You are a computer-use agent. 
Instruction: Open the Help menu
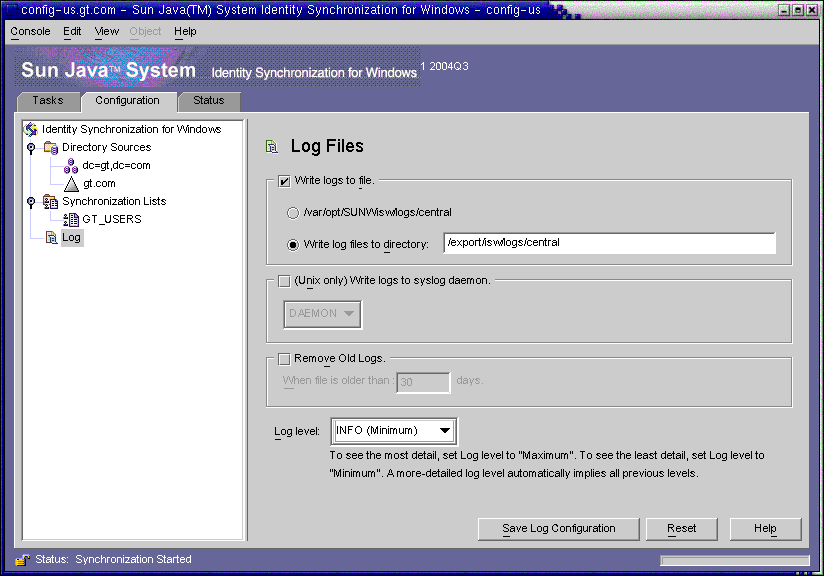click(x=186, y=32)
